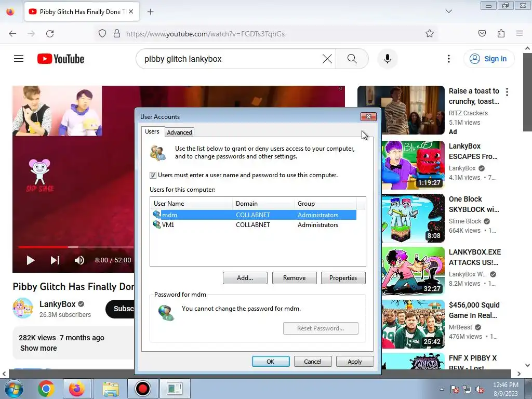Open Firefox application menu
The image size is (532, 399).
click(x=520, y=33)
